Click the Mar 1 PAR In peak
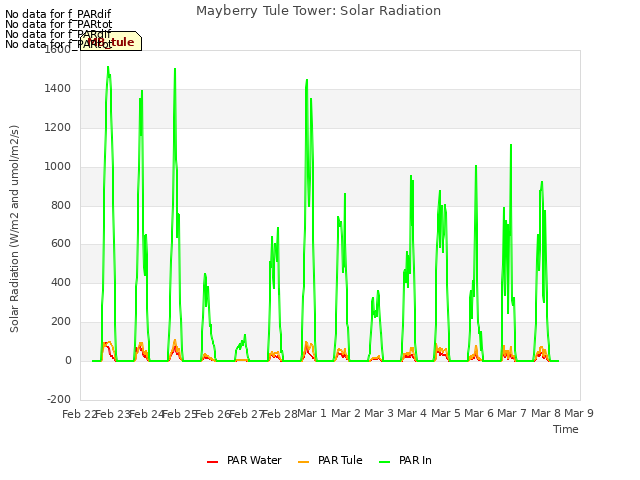640x480 pixels. 307,80
